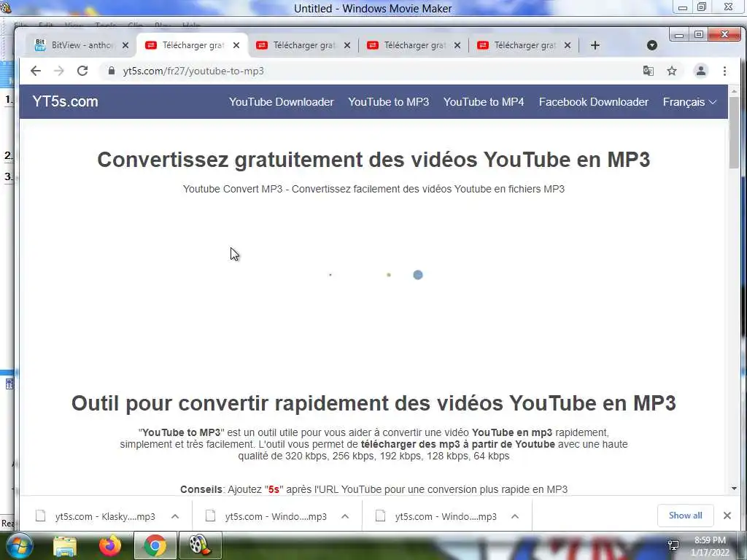Open the Google Translate page icon
This screenshot has width=747, height=560.
[x=649, y=71]
